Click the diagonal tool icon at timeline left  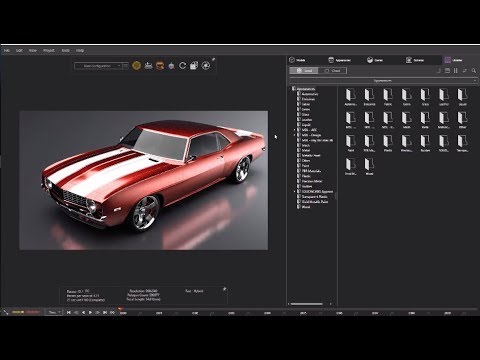point(6,312)
